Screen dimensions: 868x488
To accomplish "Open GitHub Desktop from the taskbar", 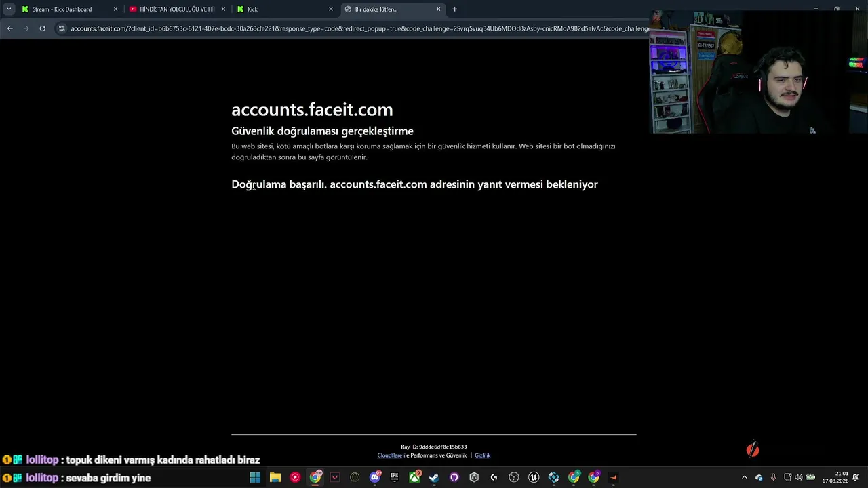I will [454, 477].
